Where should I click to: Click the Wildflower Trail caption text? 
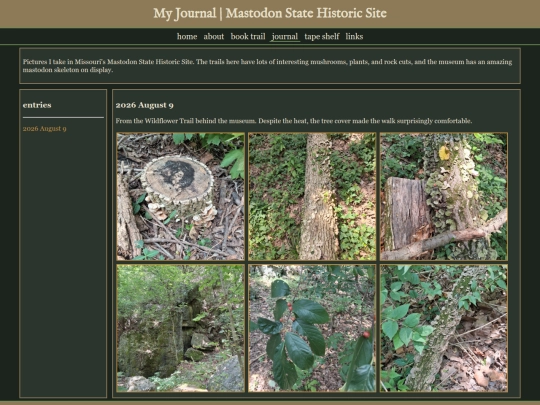pyautogui.click(x=293, y=121)
